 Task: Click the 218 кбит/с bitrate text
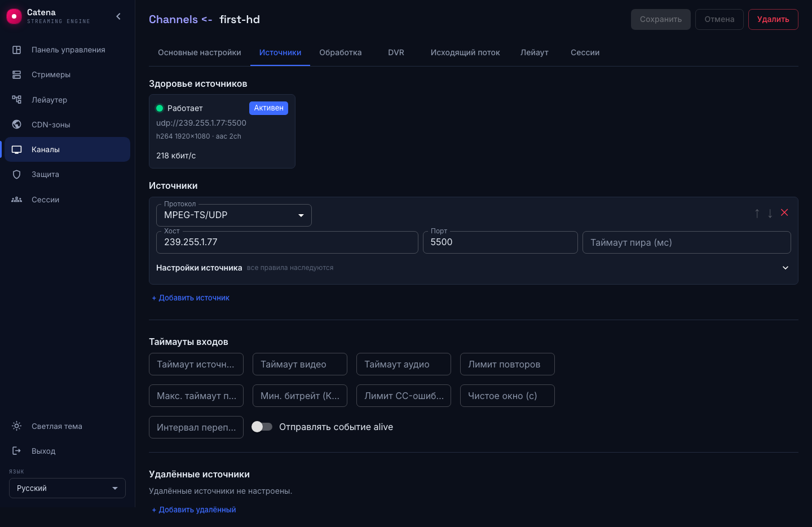[x=176, y=156]
